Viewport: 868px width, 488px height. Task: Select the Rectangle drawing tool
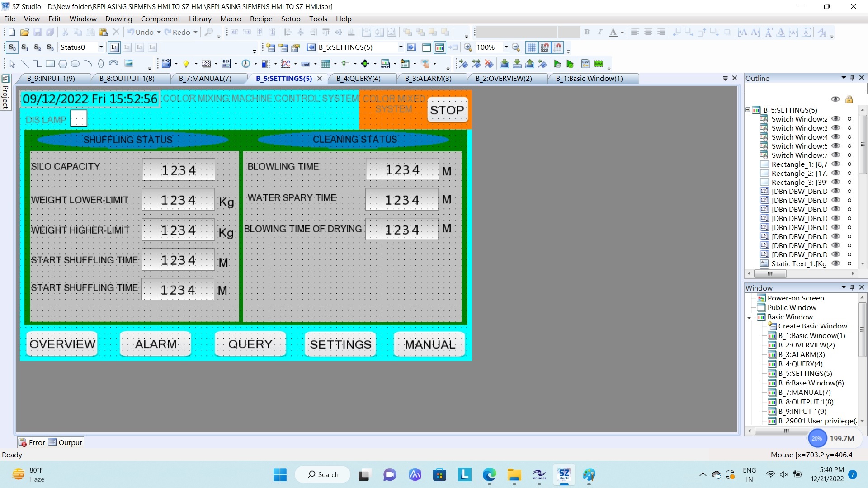50,64
